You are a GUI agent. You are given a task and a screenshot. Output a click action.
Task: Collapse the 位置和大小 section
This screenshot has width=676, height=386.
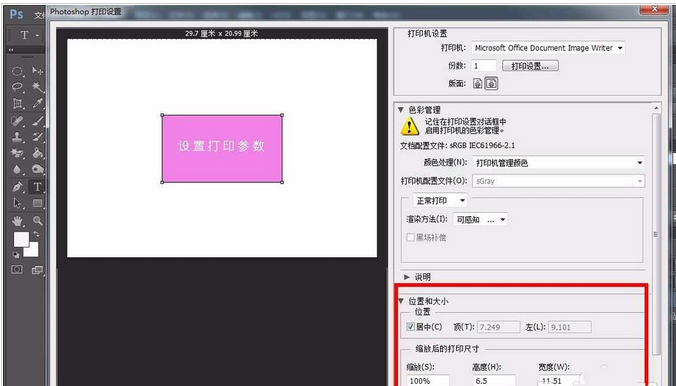[x=401, y=301]
